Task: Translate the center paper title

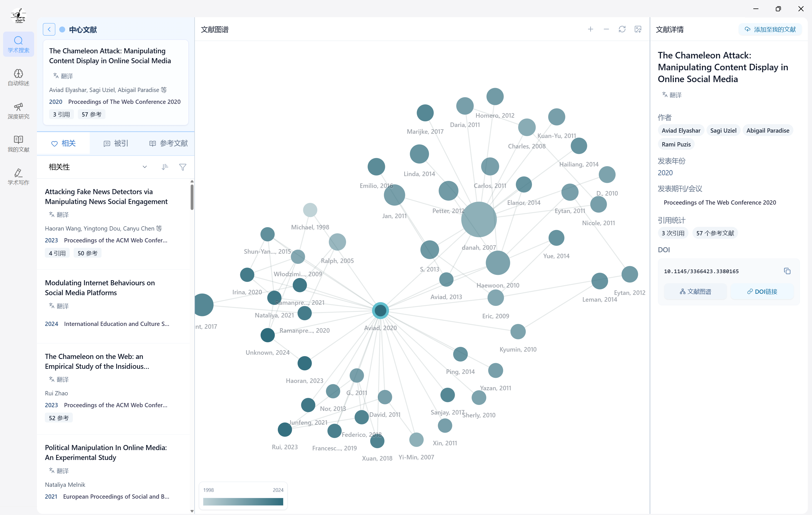Action: click(x=63, y=76)
